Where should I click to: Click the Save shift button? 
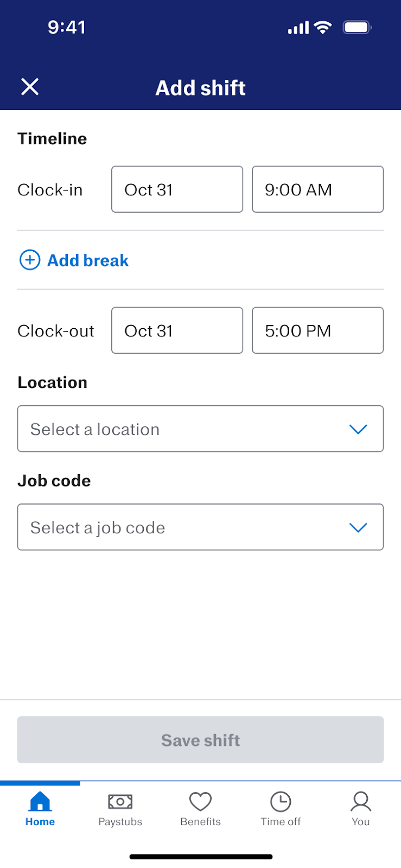(200, 740)
